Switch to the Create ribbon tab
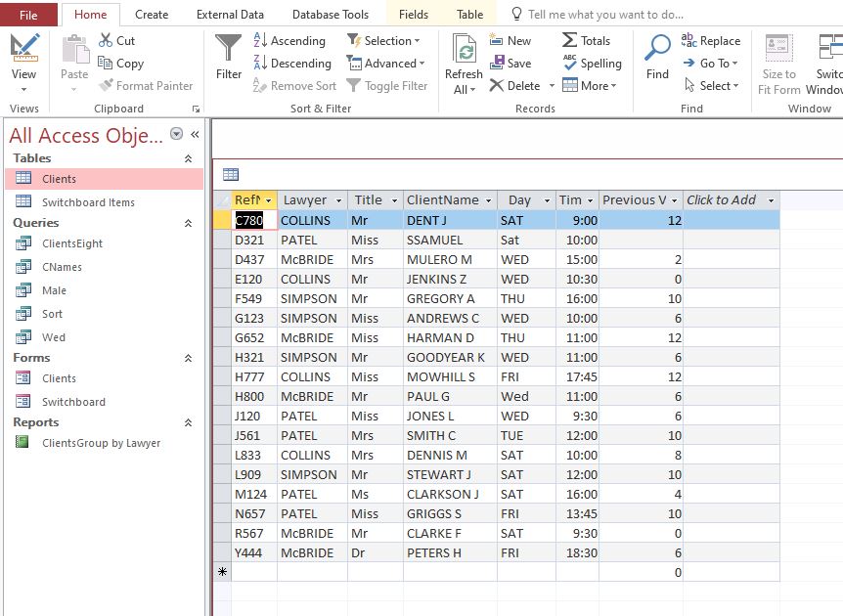The height and width of the screenshot is (616, 843). pos(152,15)
